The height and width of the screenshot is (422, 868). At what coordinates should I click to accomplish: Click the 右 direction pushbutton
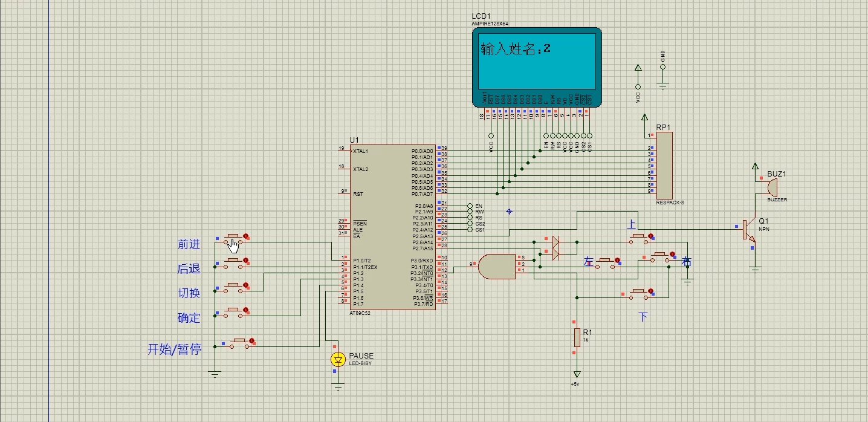pos(659,256)
